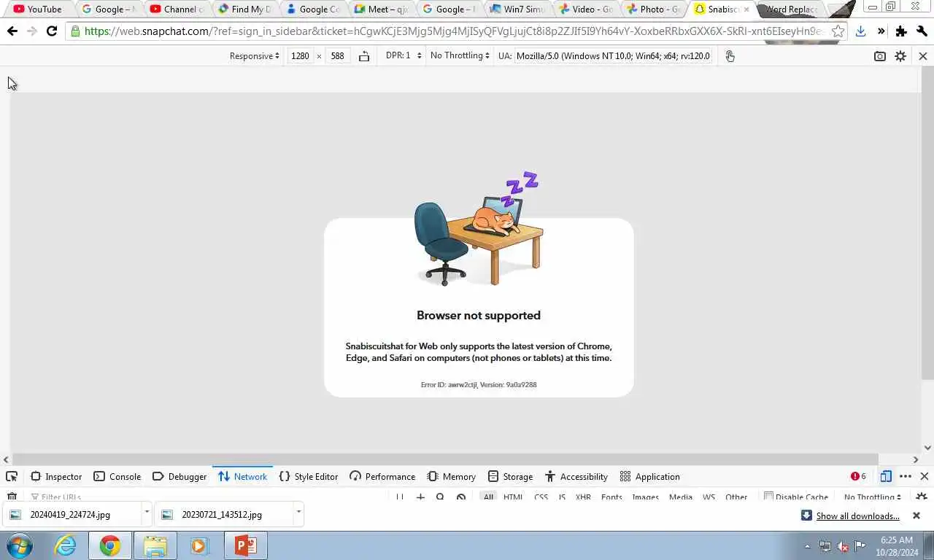Click the red error count badge
The width and height of the screenshot is (934, 560).
pos(858,476)
